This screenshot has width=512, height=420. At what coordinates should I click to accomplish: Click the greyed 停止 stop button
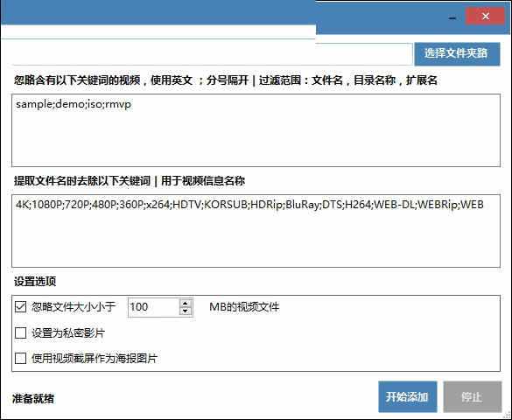click(472, 397)
